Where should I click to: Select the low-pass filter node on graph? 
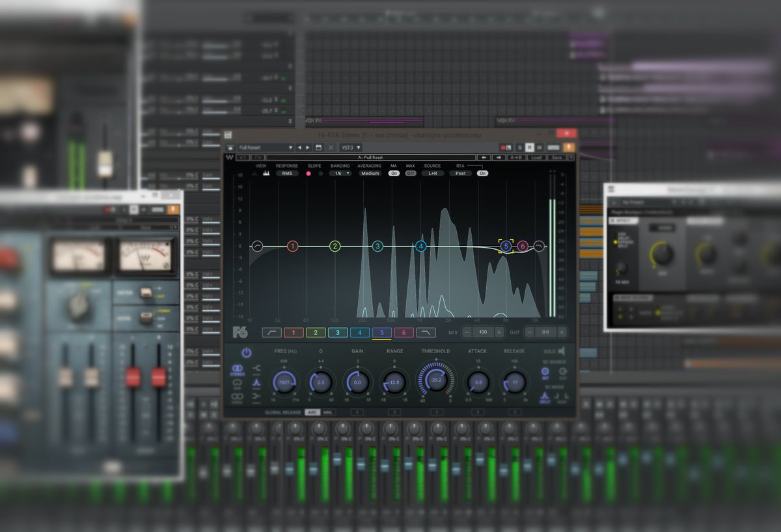(539, 246)
